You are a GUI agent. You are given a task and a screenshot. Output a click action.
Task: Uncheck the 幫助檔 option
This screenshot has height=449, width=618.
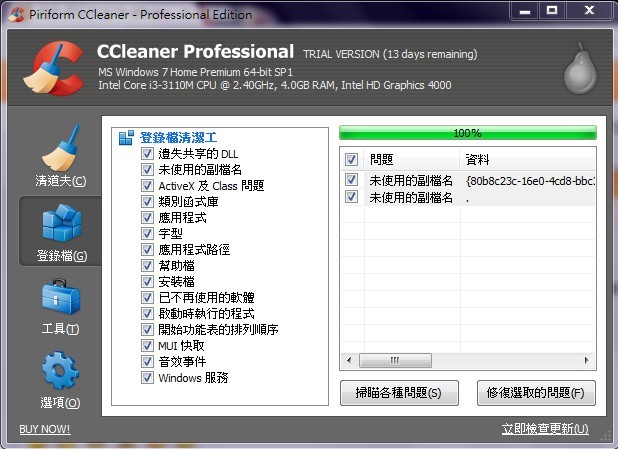(147, 265)
